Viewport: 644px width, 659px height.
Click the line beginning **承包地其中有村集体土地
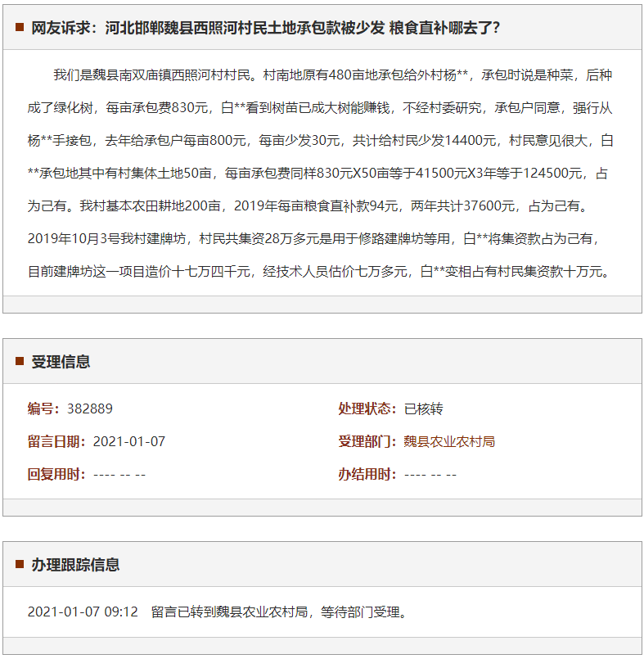point(317,174)
